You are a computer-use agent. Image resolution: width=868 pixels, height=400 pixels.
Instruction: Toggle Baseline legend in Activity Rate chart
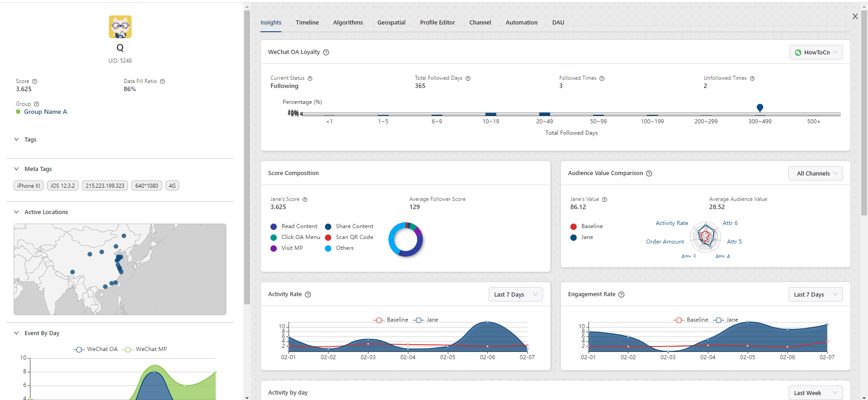(391, 320)
